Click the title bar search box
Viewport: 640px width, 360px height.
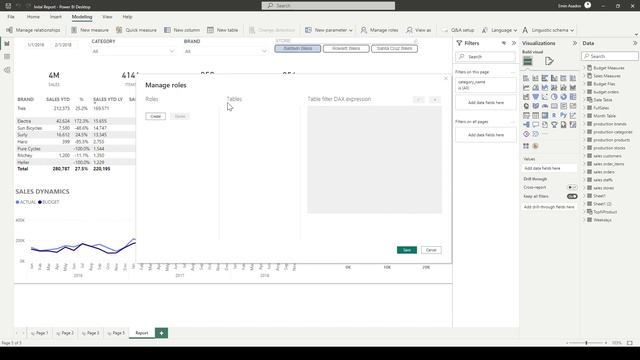328,6
